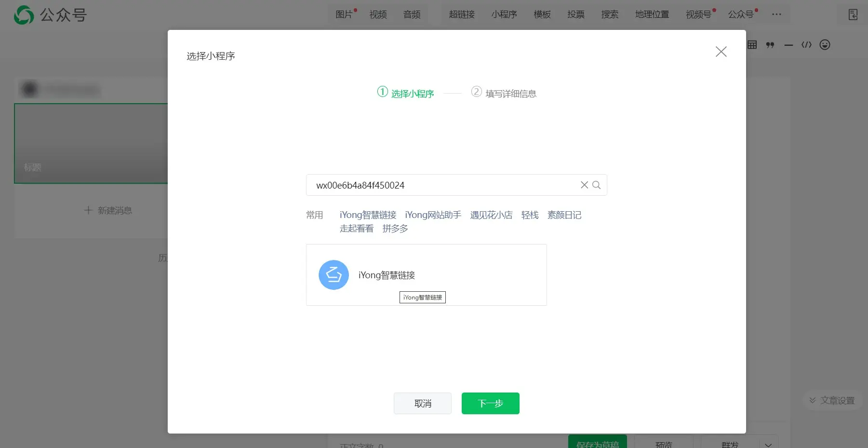Image resolution: width=868 pixels, height=448 pixels.
Task: Close the mini program selection dialog
Action: click(x=721, y=52)
